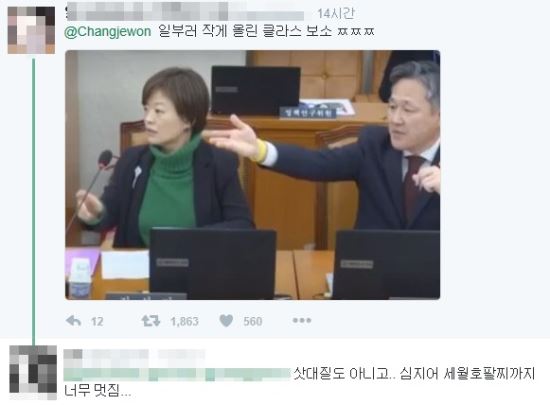Enlarge the embedded meeting room photo
Viewport: 550px width, 405px height.
pyautogui.click(x=253, y=175)
